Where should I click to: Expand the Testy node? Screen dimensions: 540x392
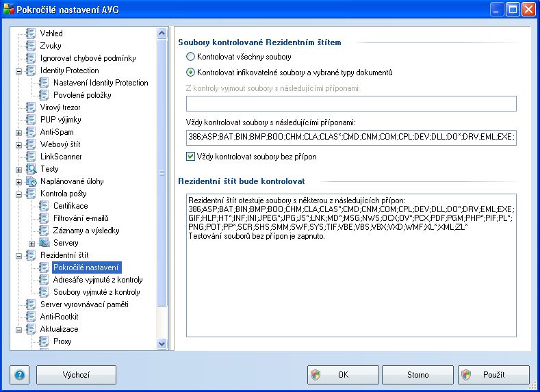(18, 170)
